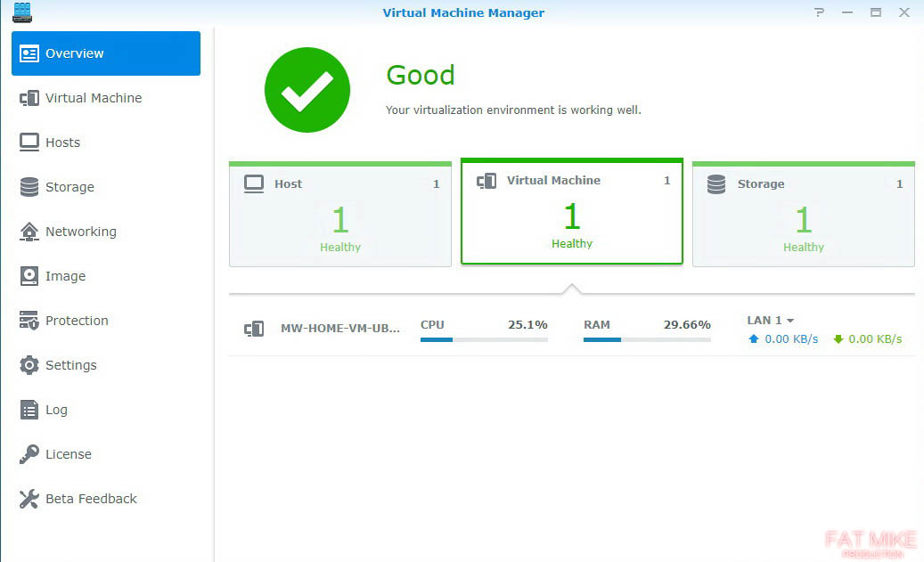Click the 29.66% RAM value
This screenshot has width=924, height=562.
coord(687,324)
